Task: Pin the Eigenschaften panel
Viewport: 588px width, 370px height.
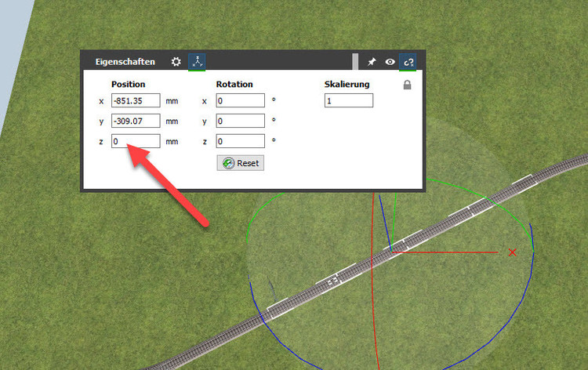Action: point(372,61)
